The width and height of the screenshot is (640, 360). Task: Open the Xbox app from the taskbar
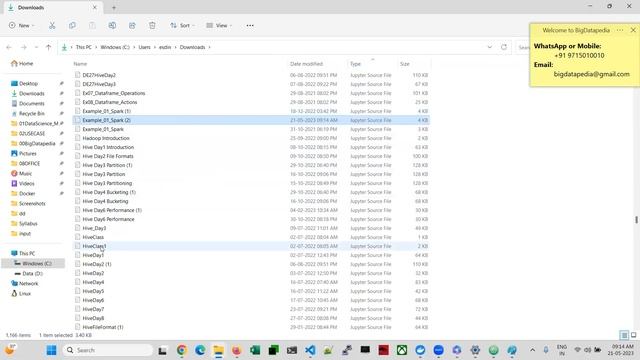coord(402,350)
